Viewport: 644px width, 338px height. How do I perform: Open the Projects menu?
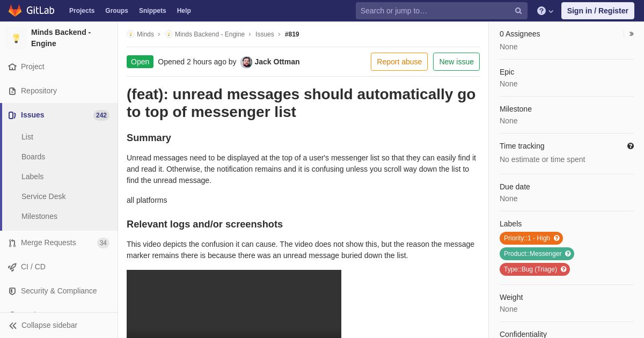pyautogui.click(x=82, y=11)
